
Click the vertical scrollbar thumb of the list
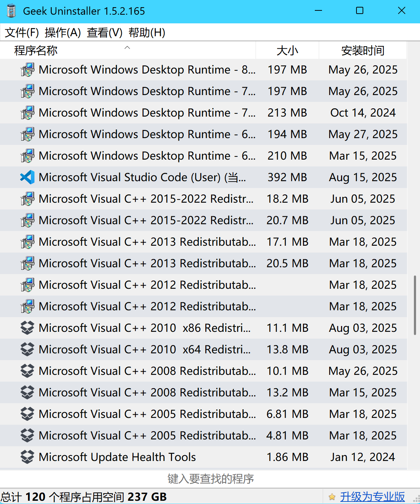coord(415,305)
